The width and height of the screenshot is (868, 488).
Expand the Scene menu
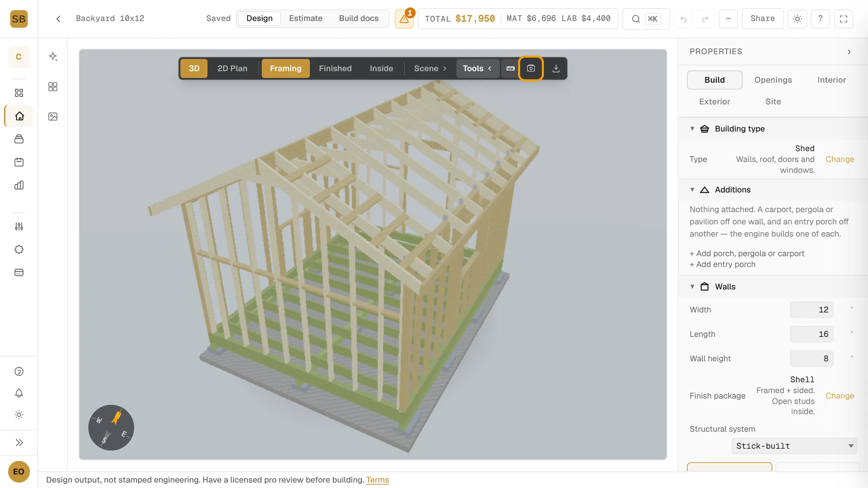[430, 68]
